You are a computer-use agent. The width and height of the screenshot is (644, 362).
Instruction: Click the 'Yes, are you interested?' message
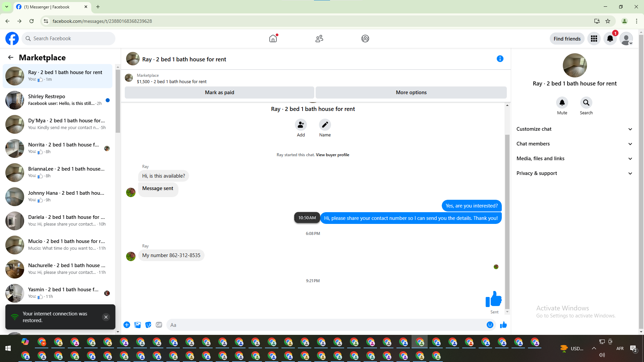pyautogui.click(x=472, y=206)
